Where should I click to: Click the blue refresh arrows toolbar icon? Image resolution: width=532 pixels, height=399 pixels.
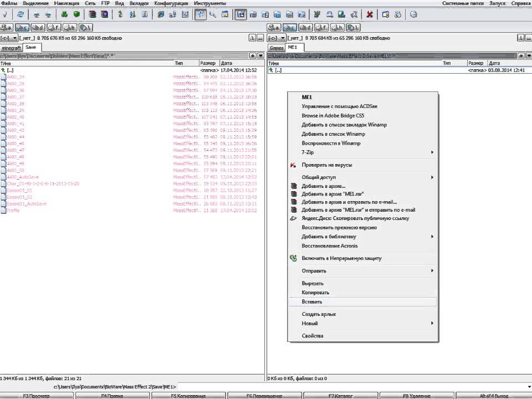click(21, 14)
